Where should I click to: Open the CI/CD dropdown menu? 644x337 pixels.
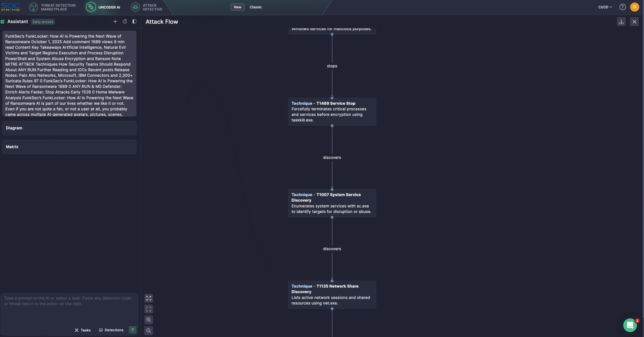[x=604, y=7]
